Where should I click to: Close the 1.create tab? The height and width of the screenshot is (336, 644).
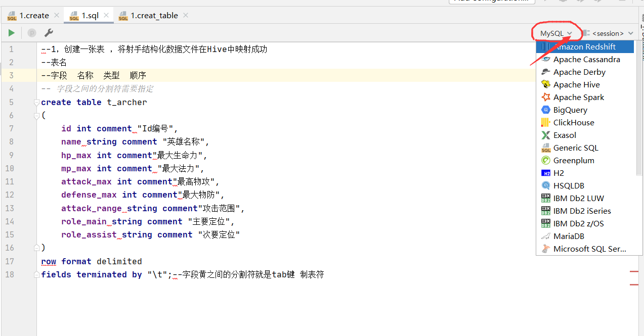pos(56,16)
